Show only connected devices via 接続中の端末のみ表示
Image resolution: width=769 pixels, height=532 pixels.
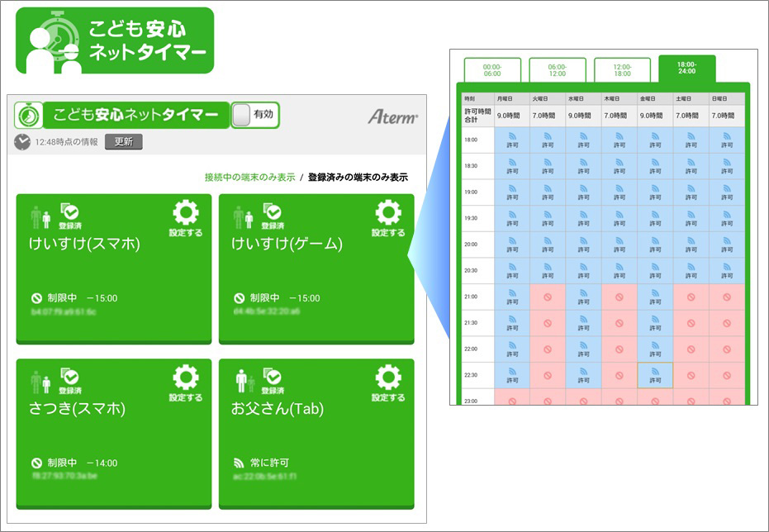[x=250, y=178]
